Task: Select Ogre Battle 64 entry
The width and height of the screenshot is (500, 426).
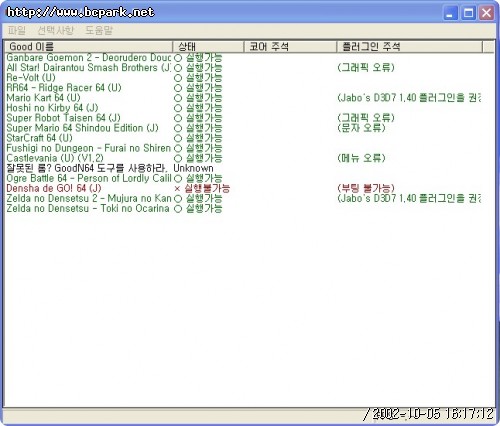Action: pos(89,178)
